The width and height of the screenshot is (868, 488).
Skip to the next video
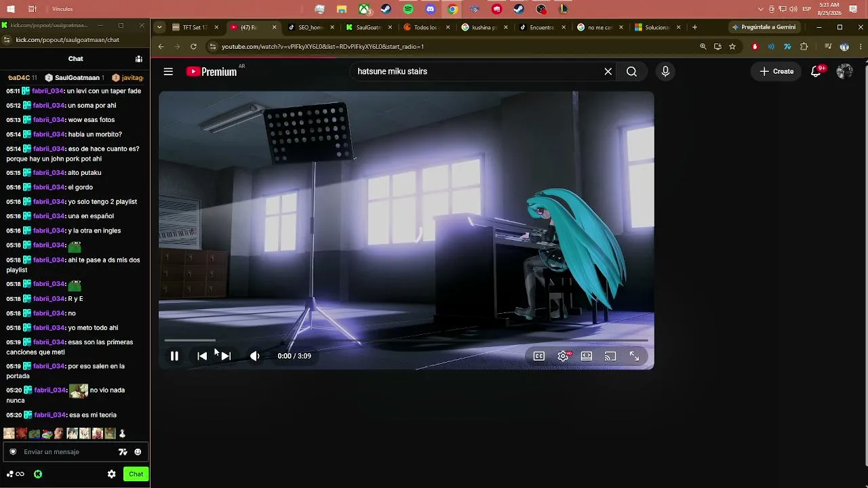coord(226,356)
